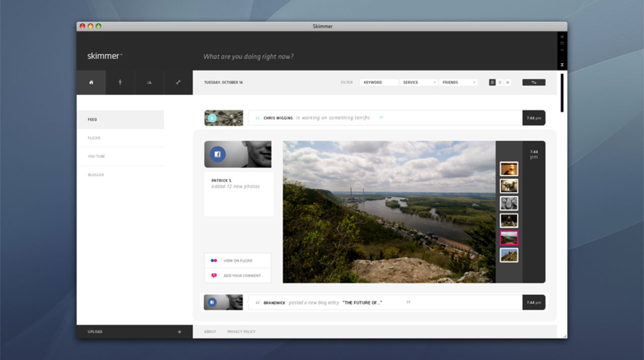Switch to expanded list view
Image resolution: width=644 pixels, height=360 pixels.
click(493, 83)
